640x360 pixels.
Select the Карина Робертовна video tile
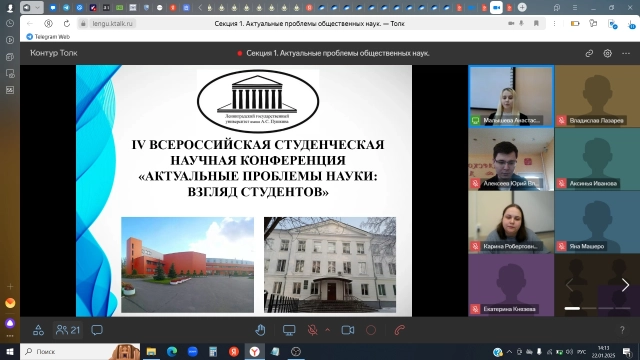coord(511,222)
